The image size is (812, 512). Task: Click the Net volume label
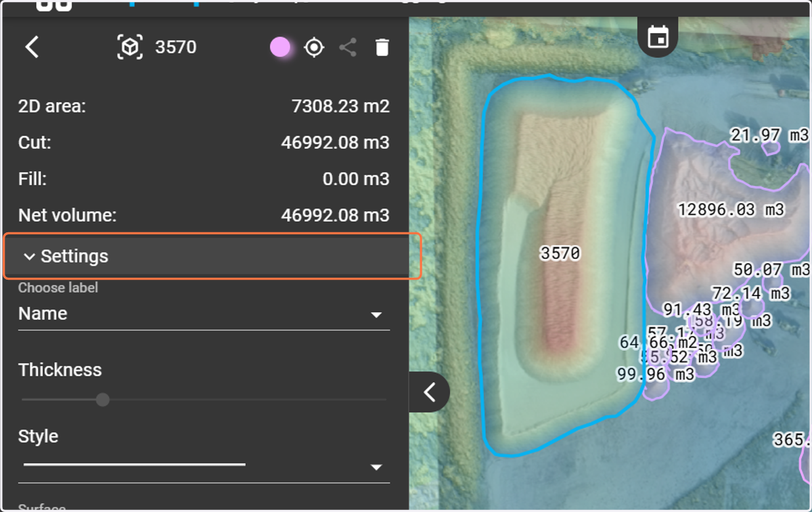[x=67, y=215]
